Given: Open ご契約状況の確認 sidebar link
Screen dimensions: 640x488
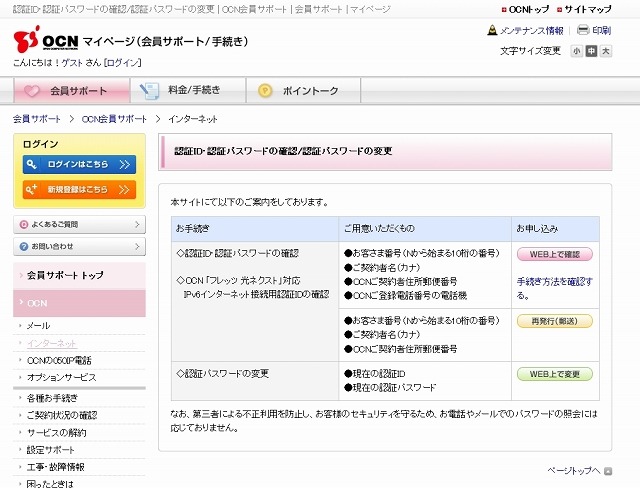Looking at the screenshot, I should 62,415.
